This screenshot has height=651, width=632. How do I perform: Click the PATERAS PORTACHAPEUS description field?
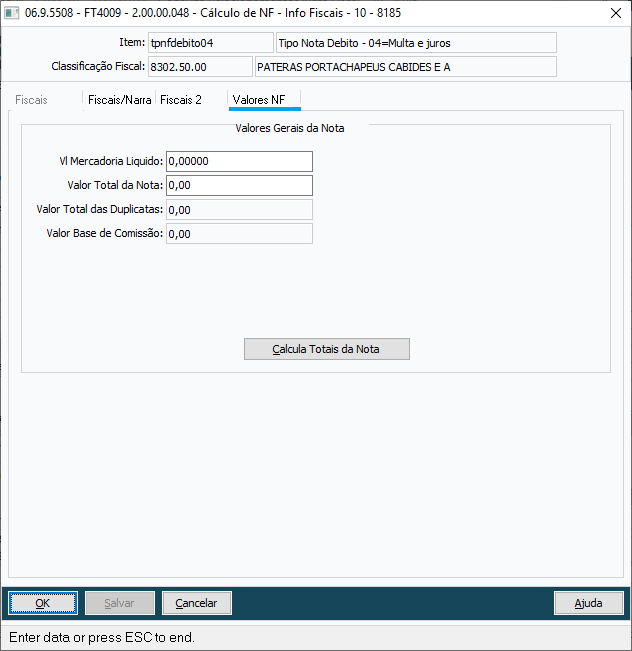[406, 67]
